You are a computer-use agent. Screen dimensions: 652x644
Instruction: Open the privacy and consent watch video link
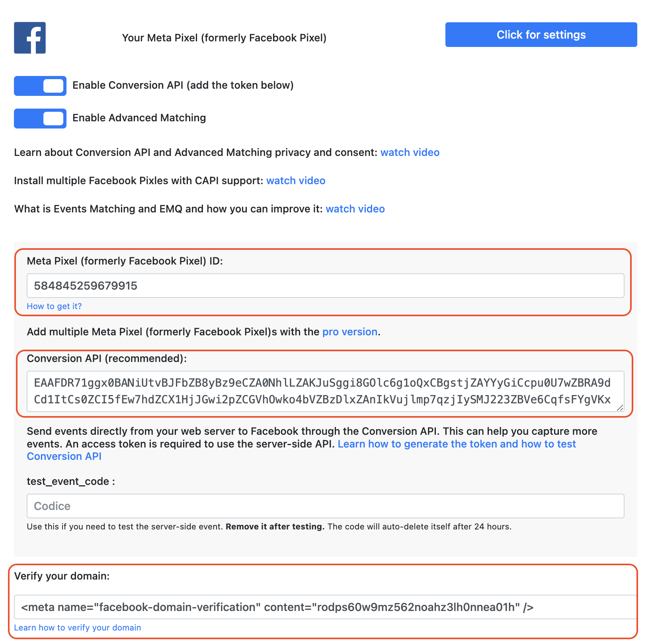[410, 152]
